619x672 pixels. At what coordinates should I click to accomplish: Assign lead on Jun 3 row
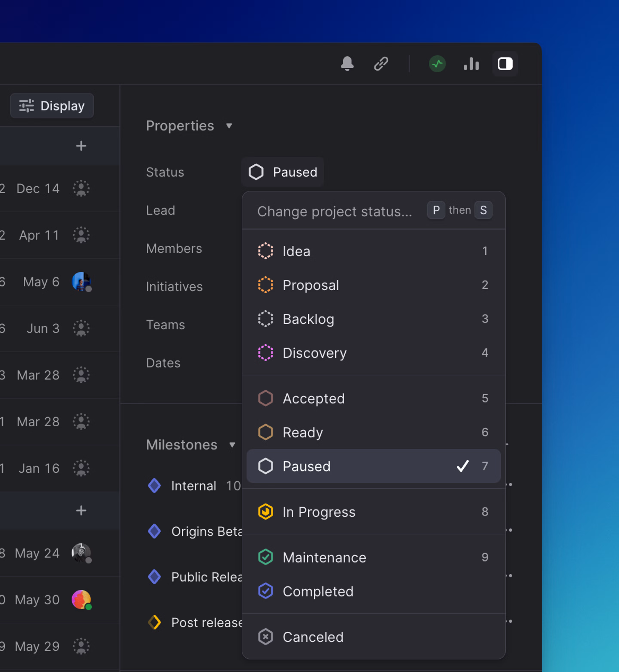point(81,328)
